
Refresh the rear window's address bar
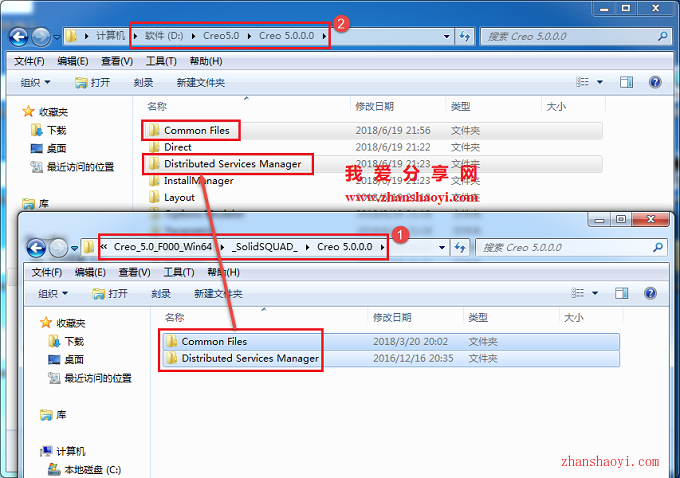tap(464, 36)
